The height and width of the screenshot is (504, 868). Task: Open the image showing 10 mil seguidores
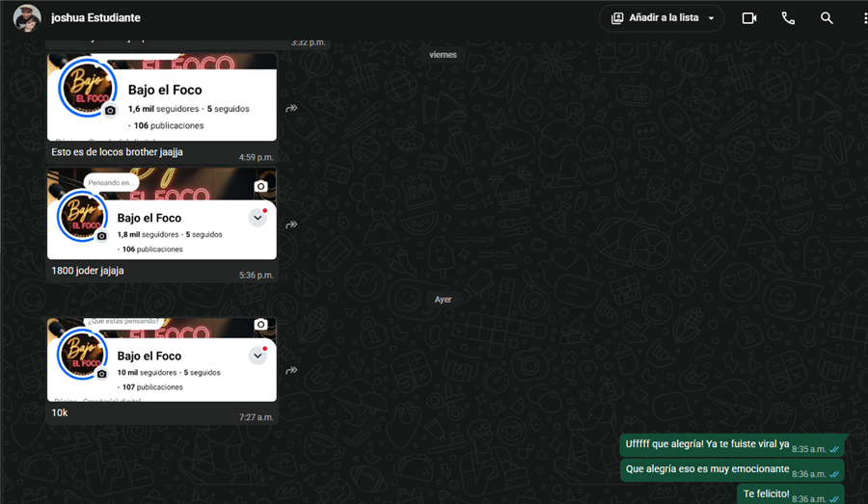[162, 359]
